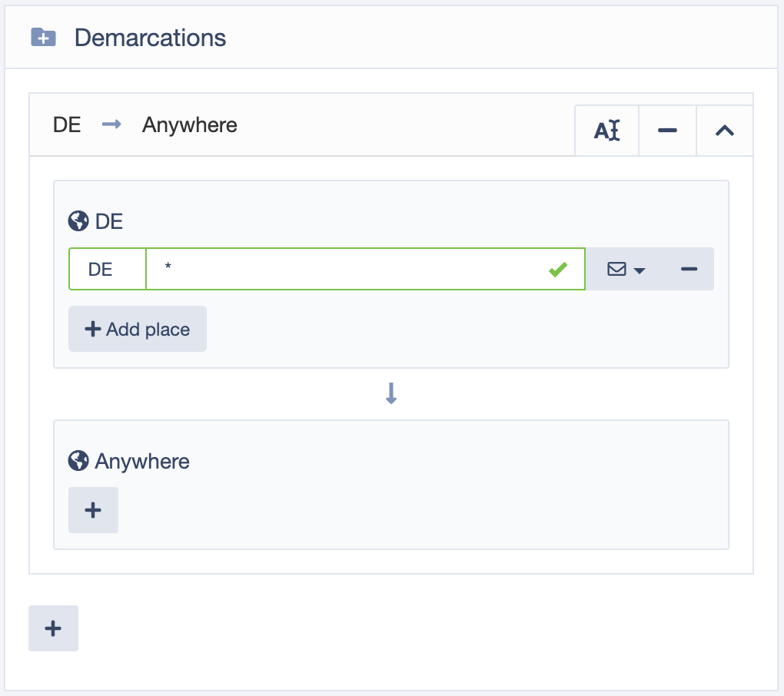
Task: Click the DE heading above the place row
Action: point(109,220)
